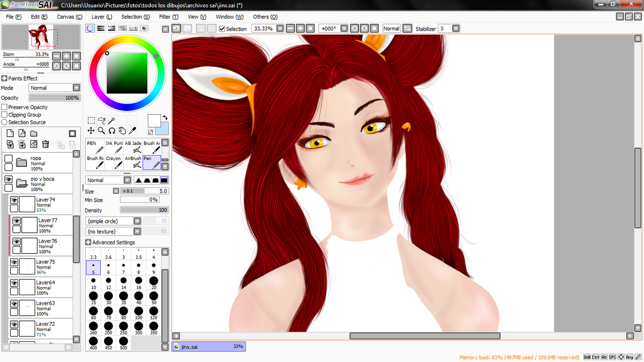Click the foreground color swatch
644x362 pixels.
(x=154, y=121)
